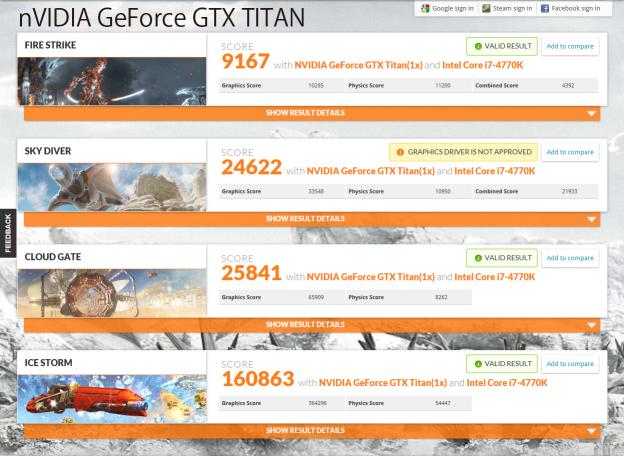Click the Facebook sign in icon
This screenshot has width=624, height=456.
545,8
